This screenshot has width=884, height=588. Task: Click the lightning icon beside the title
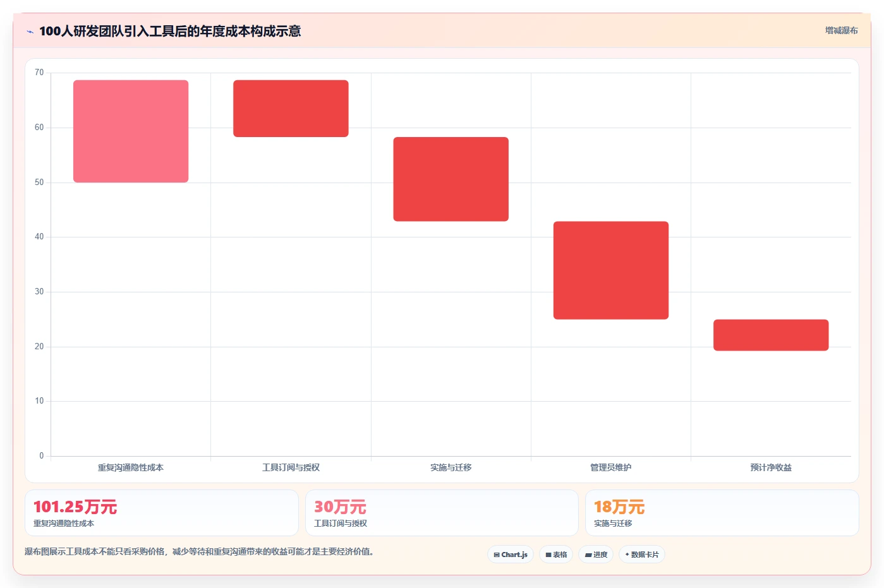click(x=30, y=32)
